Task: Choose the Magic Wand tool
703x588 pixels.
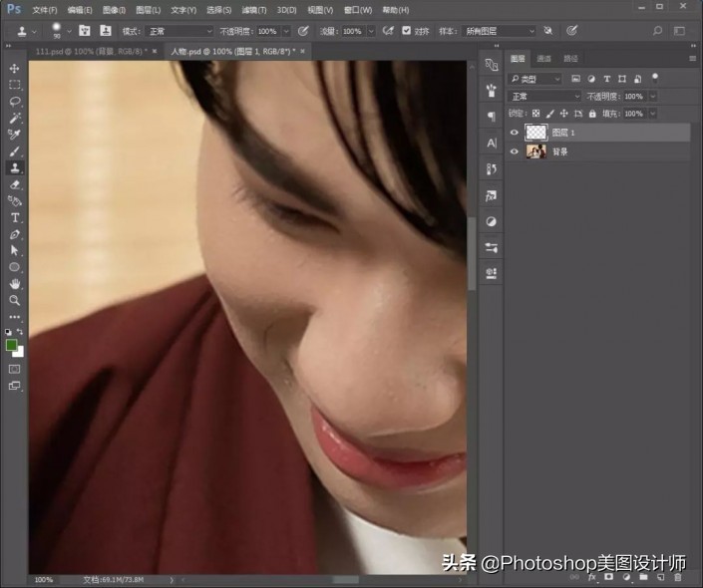Action: pyautogui.click(x=15, y=118)
